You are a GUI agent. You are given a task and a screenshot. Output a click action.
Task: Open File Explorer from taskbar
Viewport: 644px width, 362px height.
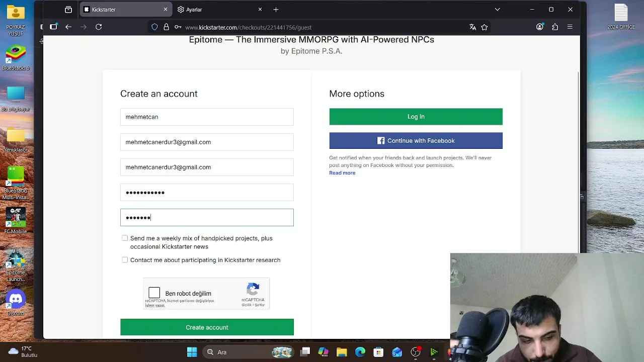[342, 352]
